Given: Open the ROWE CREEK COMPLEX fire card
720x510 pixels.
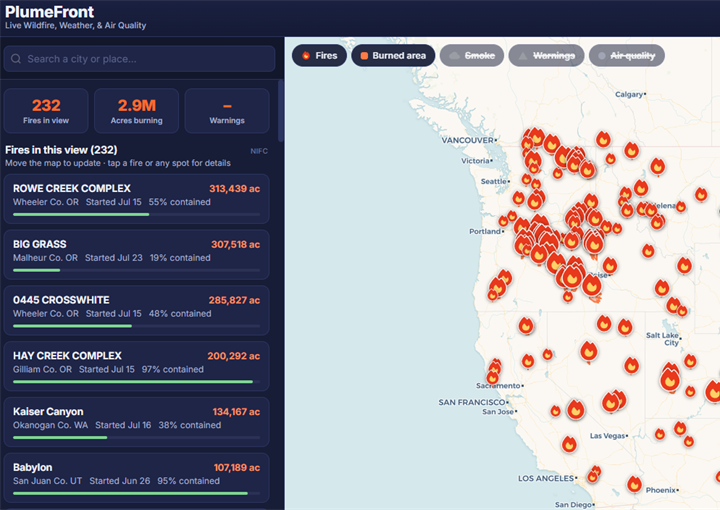Looking at the screenshot, I should [136, 199].
